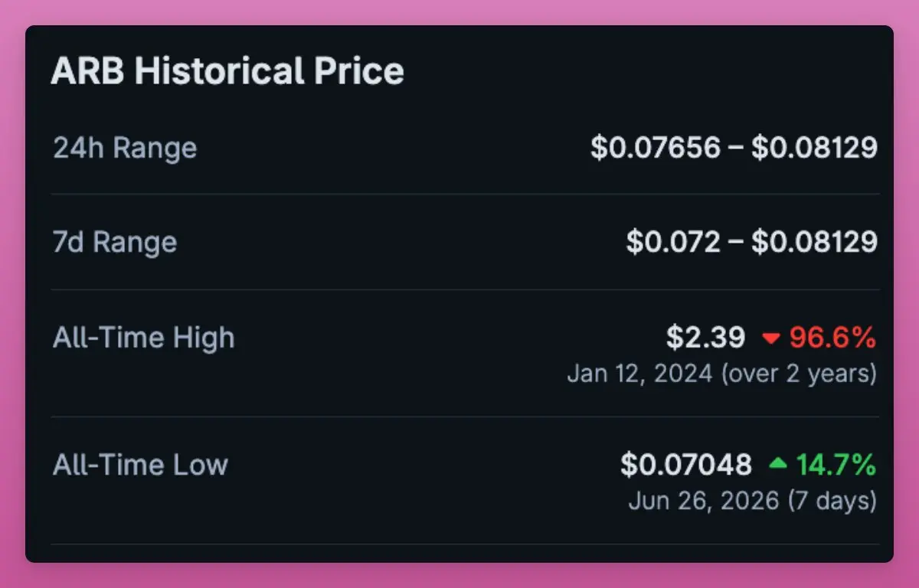Screen dimensions: 919x588
Task: Click the All-Time Low label
Action: 140,464
